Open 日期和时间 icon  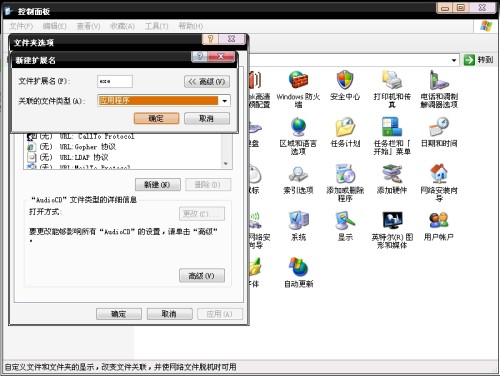[439, 127]
